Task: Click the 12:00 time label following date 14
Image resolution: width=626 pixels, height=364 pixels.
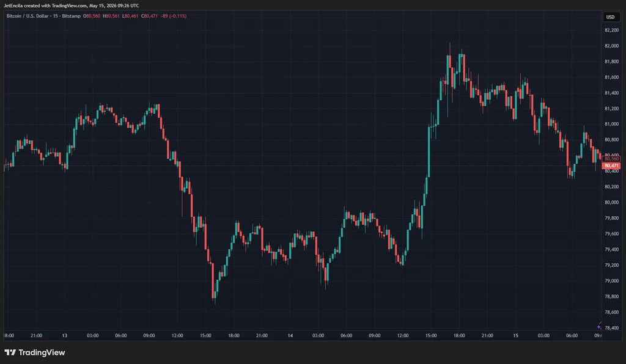Action: pyautogui.click(x=403, y=336)
